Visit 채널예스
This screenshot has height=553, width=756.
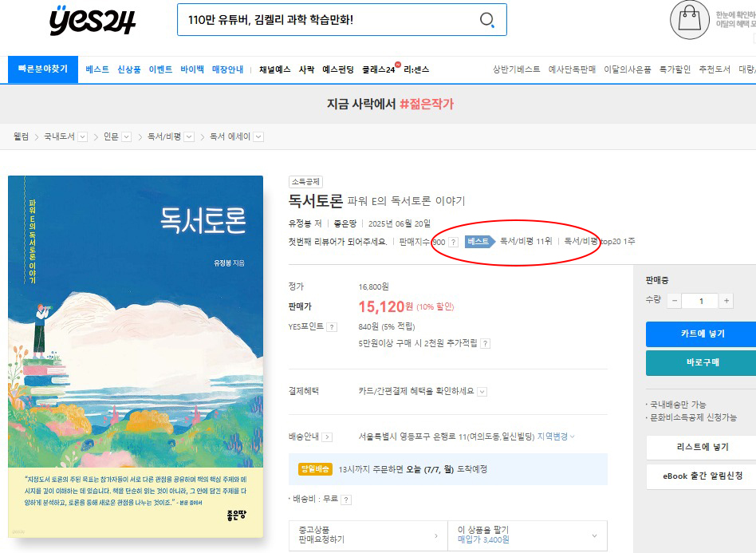(275, 69)
